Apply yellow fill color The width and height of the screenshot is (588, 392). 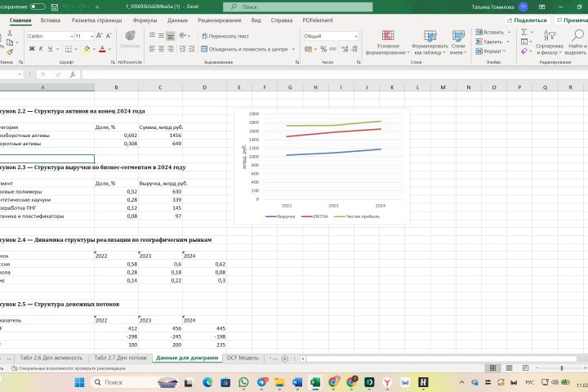pyautogui.click(x=87, y=49)
